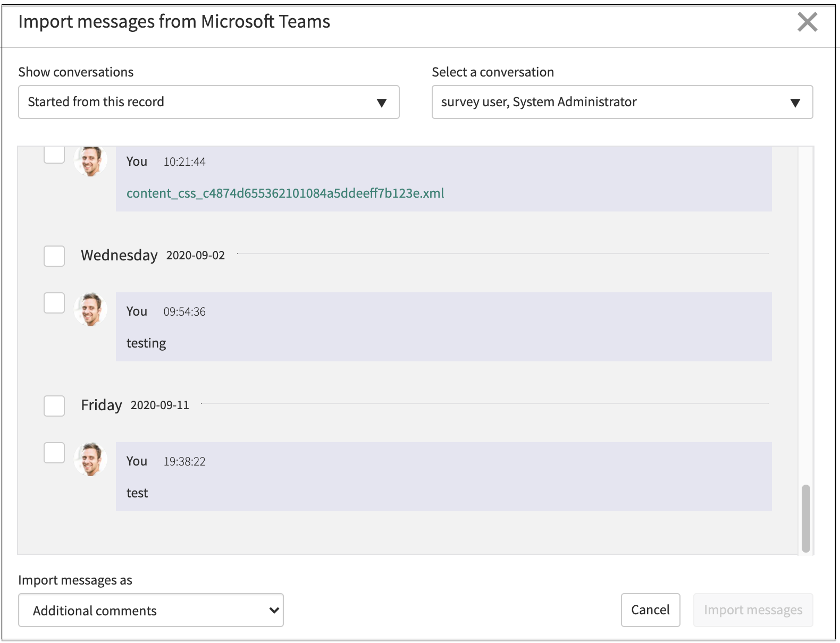Open the Import messages as dropdown
Viewport: 840px width, 643px height.
(151, 610)
